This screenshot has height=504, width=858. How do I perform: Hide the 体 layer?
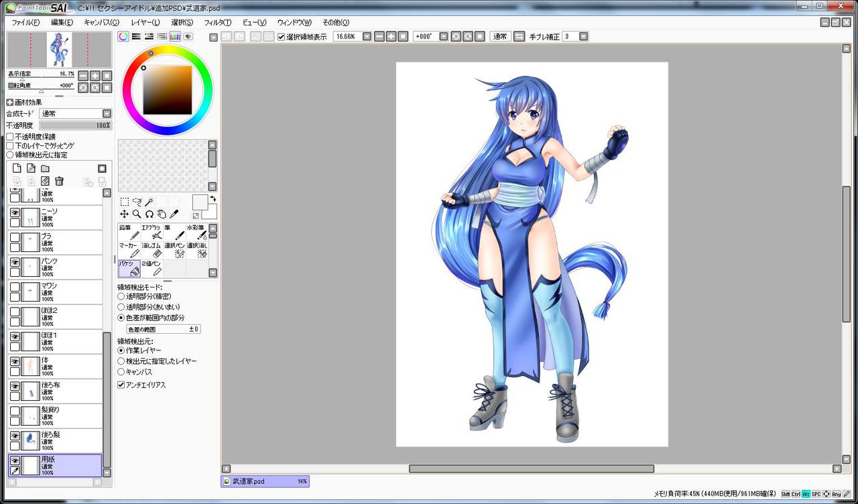pyautogui.click(x=15, y=361)
